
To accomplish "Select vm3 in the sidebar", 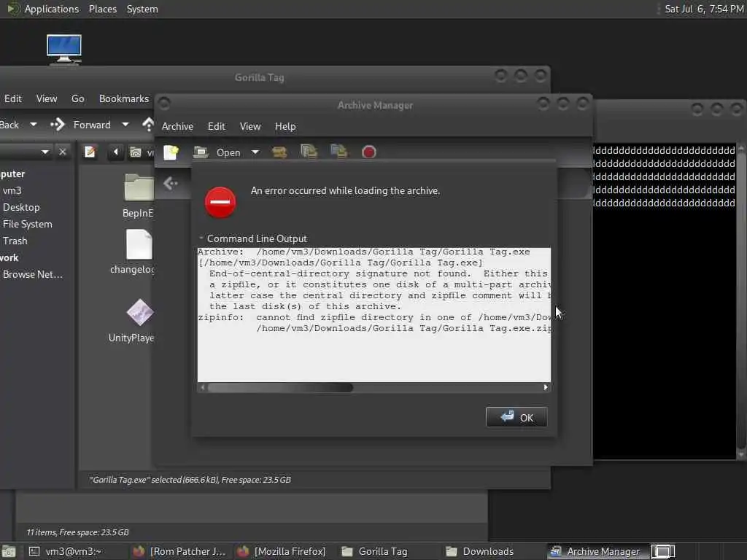I will (12, 190).
